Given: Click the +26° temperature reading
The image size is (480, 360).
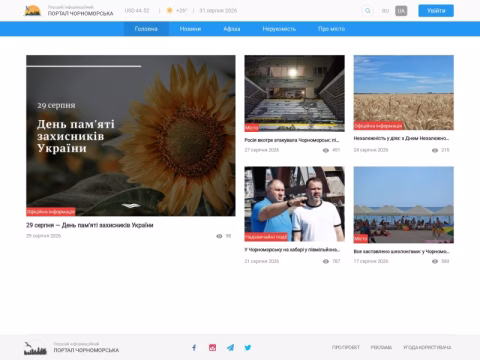Looking at the screenshot, I should pyautogui.click(x=181, y=11).
